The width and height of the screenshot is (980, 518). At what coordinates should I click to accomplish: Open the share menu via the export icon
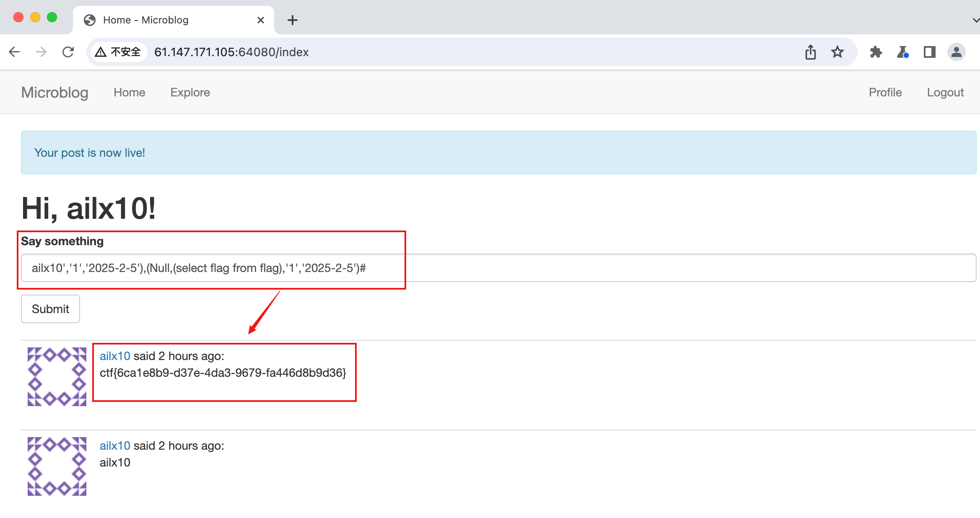(811, 52)
